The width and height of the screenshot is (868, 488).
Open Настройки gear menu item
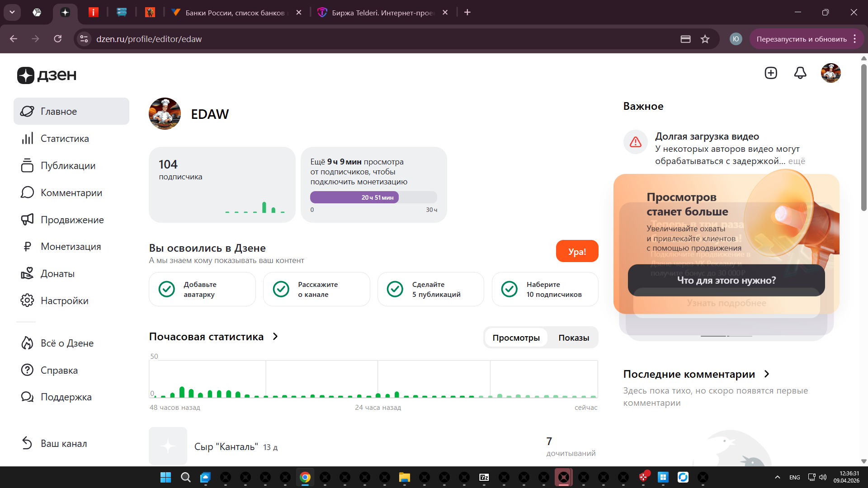pos(64,301)
